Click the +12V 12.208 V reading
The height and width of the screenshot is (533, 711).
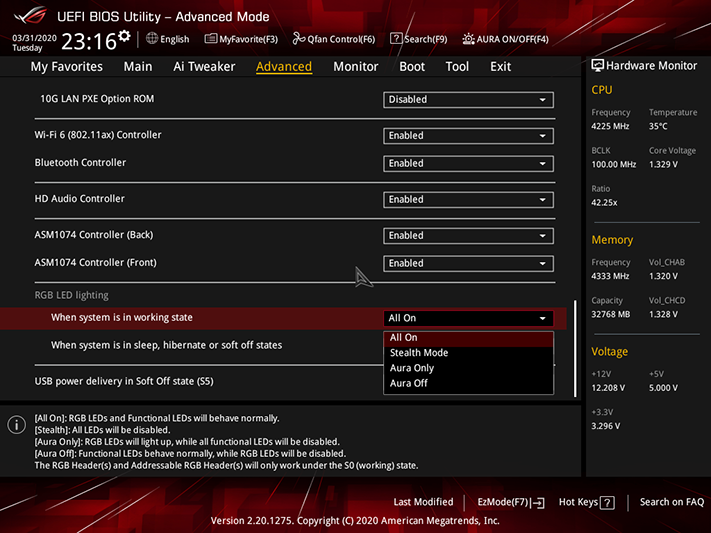(608, 388)
